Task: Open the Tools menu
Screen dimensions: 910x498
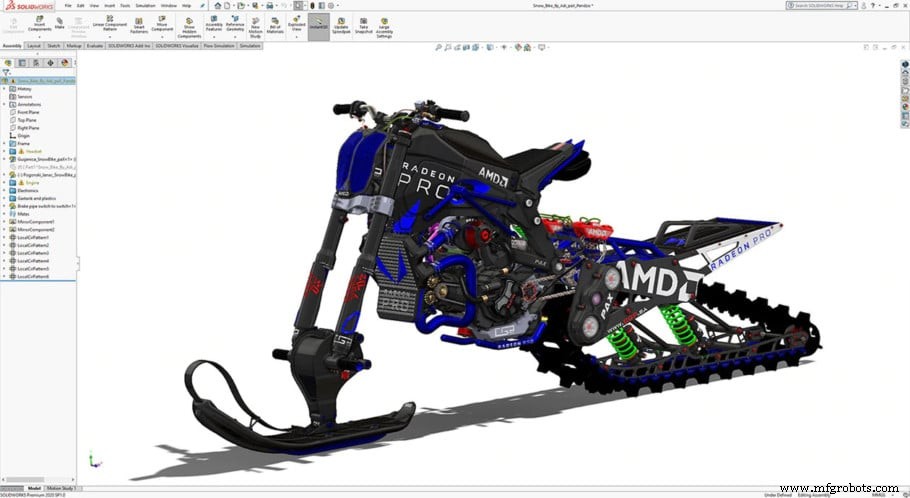Action: pos(125,5)
